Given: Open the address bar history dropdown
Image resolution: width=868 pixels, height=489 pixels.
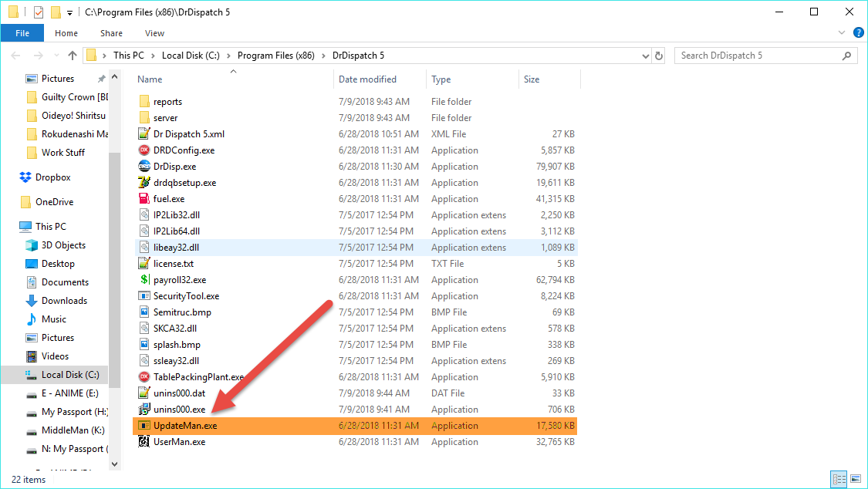Looking at the screenshot, I should point(646,56).
